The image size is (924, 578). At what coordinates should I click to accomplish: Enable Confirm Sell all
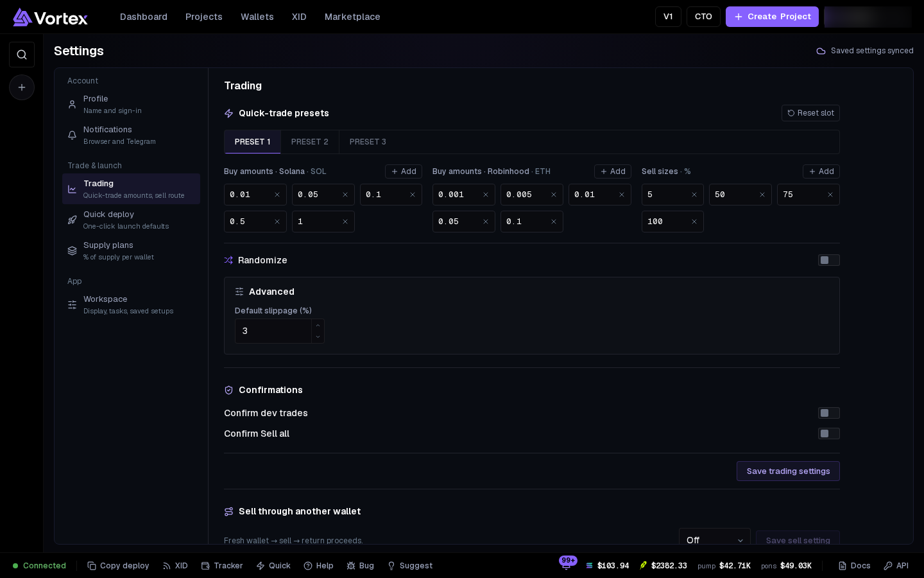click(829, 433)
